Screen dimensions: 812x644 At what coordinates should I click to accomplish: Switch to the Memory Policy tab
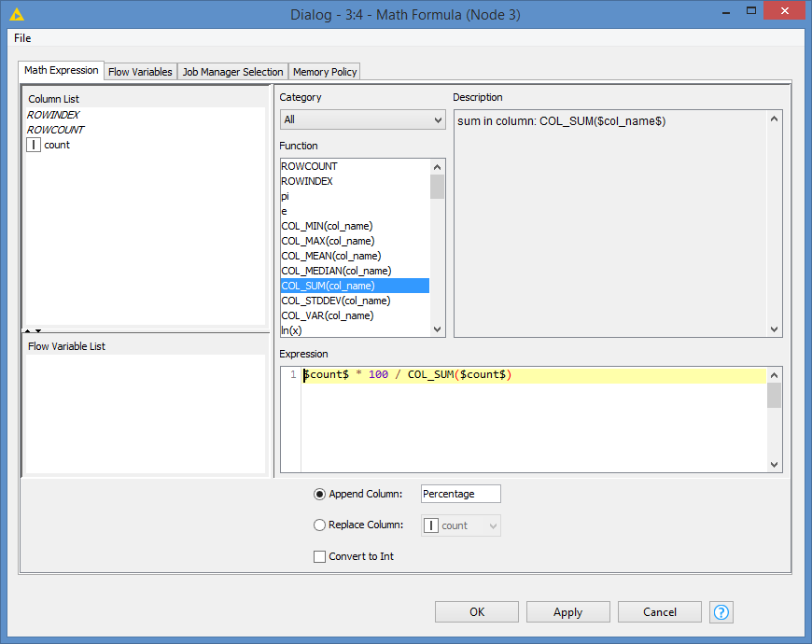[324, 71]
